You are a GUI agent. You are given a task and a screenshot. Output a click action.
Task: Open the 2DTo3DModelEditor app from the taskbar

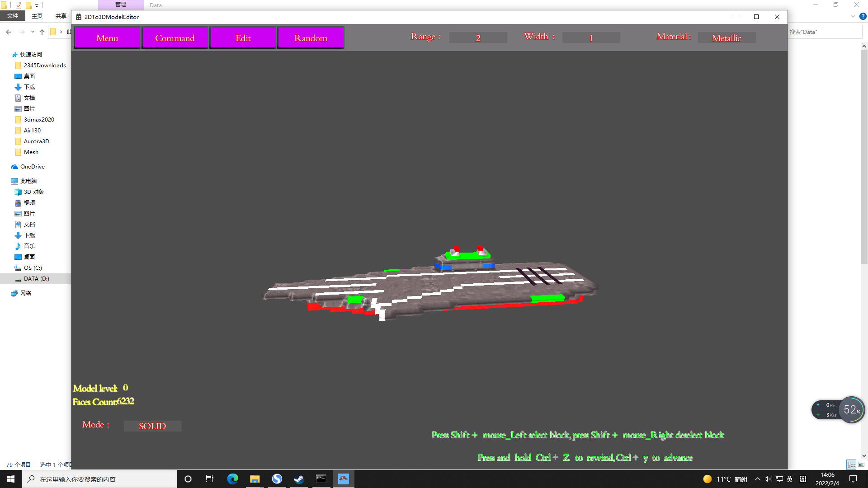(x=343, y=479)
